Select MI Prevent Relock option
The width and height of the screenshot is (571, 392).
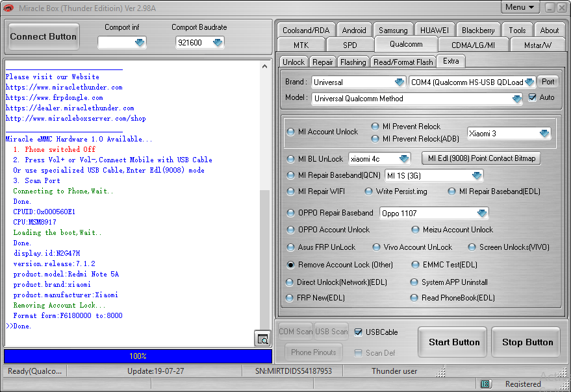click(375, 127)
